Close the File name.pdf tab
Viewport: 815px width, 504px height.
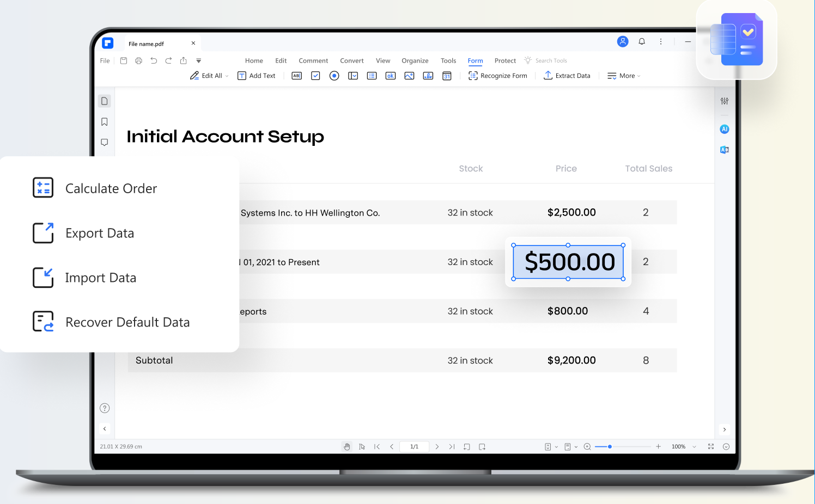(193, 43)
